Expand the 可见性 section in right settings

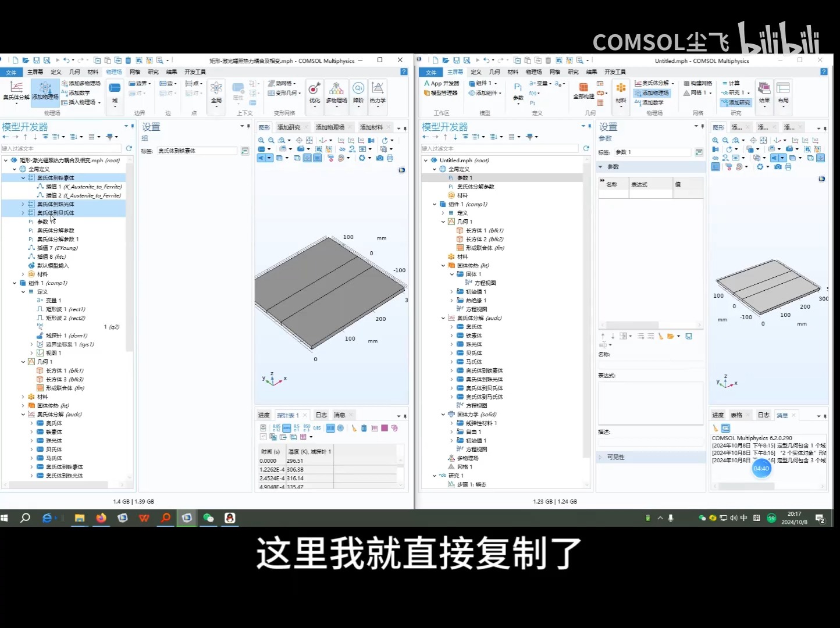tap(601, 457)
